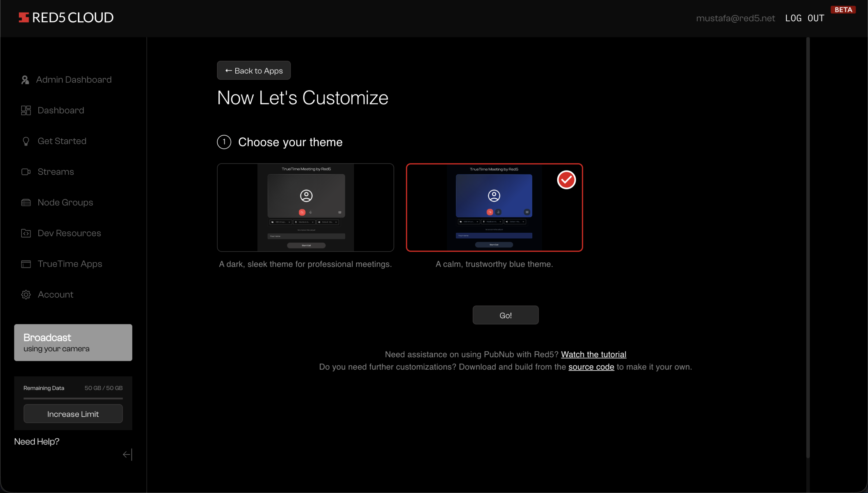Click the Go! button
This screenshot has width=868, height=493.
506,315
